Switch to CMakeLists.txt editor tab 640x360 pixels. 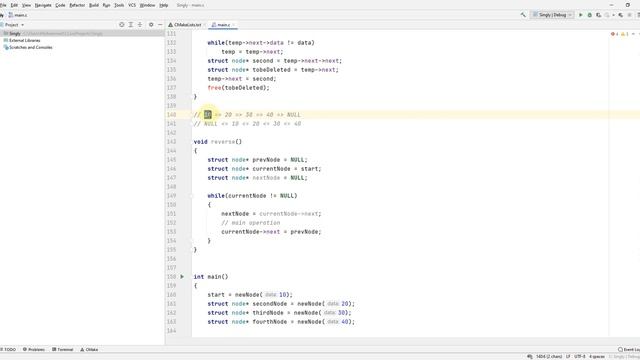coord(187,25)
